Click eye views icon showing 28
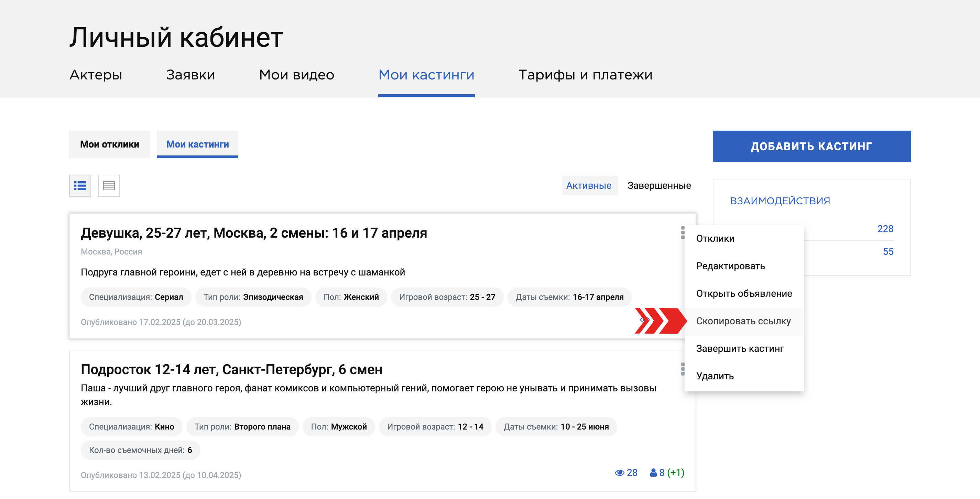This screenshot has height=499, width=980. 619,473
